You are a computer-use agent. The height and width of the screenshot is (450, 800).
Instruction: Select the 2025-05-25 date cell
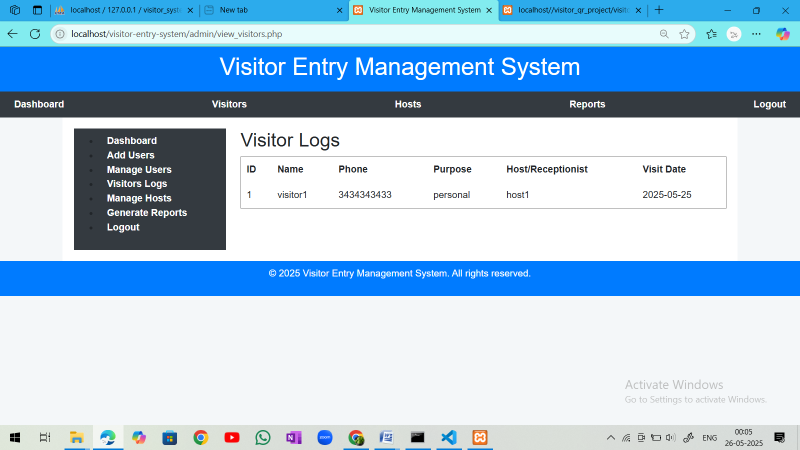click(667, 195)
